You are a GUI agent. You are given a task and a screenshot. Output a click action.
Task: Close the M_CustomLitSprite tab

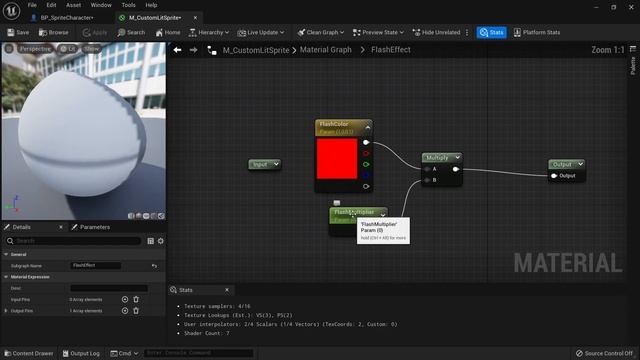tap(195, 18)
